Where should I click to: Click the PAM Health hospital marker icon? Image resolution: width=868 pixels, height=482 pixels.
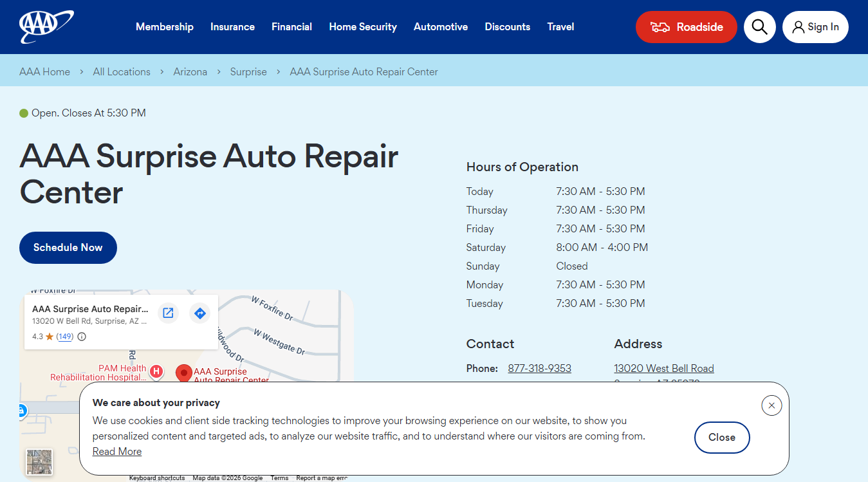pyautogui.click(x=156, y=371)
